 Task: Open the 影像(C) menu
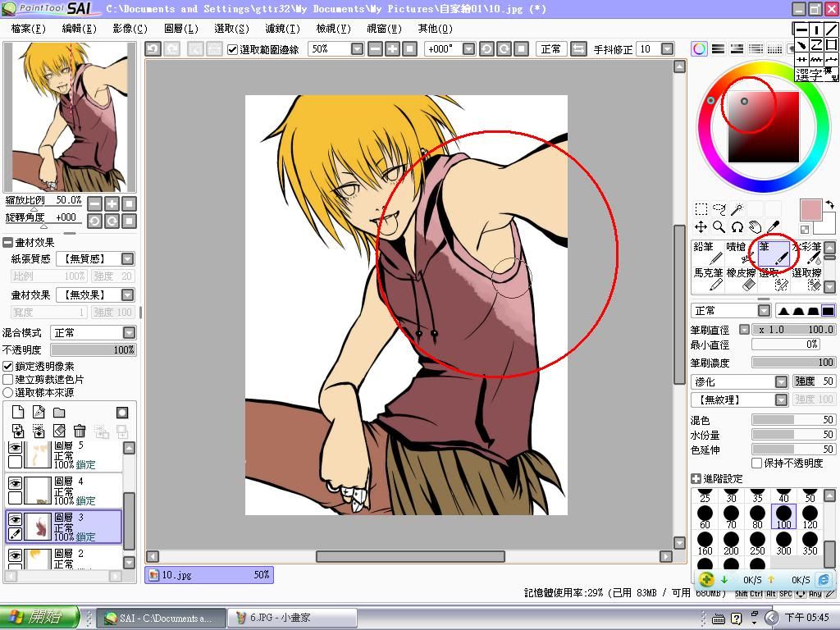tap(130, 29)
